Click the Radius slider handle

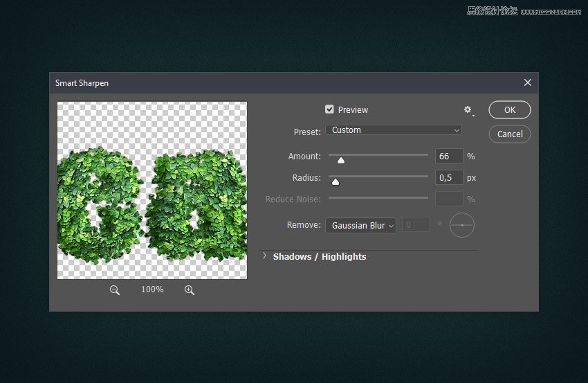pos(336,182)
